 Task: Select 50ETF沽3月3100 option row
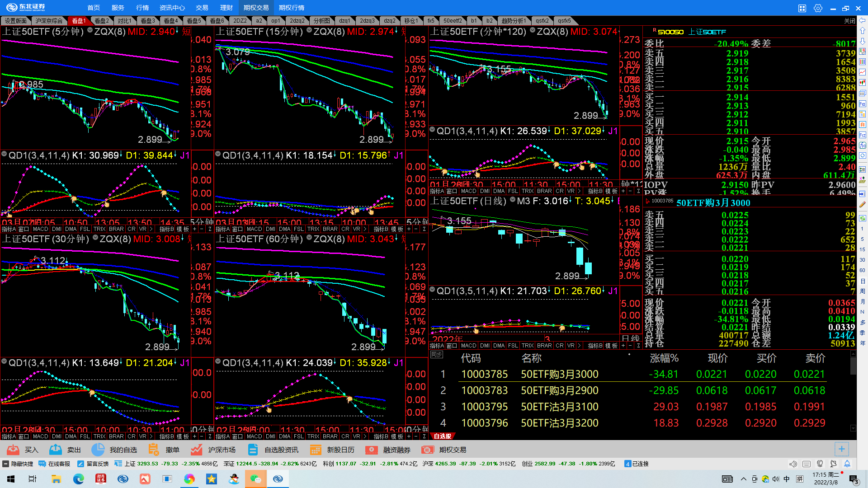coord(559,407)
